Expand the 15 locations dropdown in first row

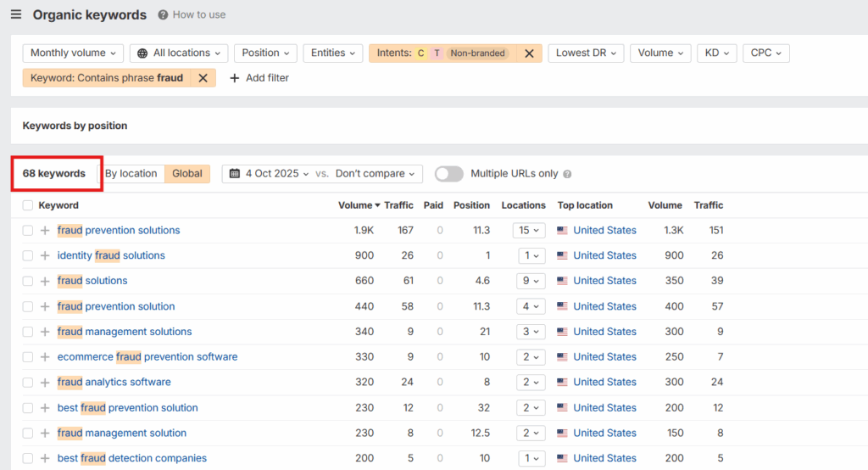click(x=529, y=231)
